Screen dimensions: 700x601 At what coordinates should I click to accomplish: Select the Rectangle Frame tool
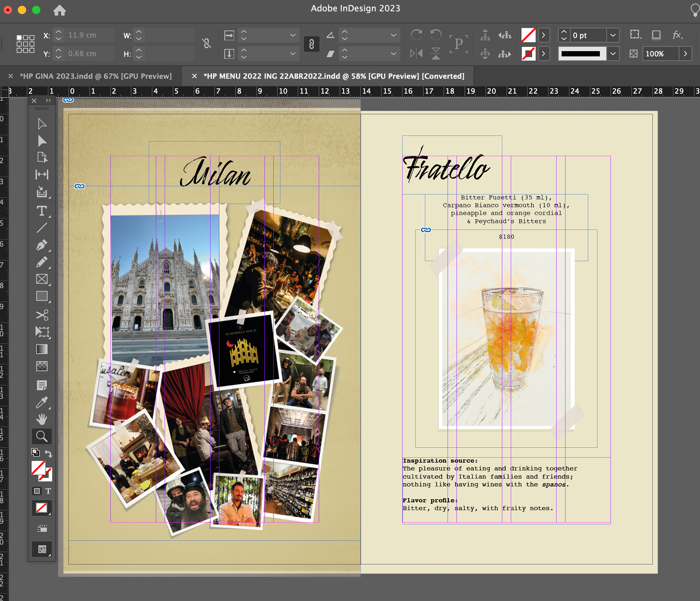(42, 279)
